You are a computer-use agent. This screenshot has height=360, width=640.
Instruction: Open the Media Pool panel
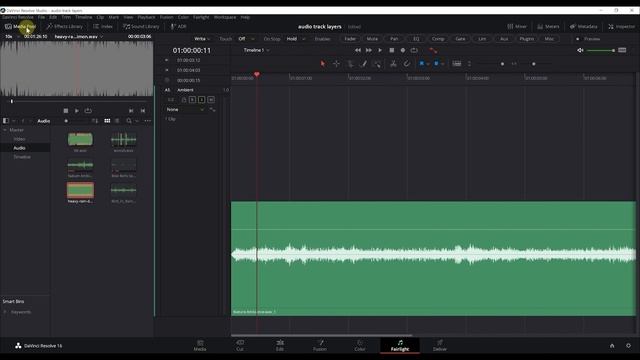20,27
